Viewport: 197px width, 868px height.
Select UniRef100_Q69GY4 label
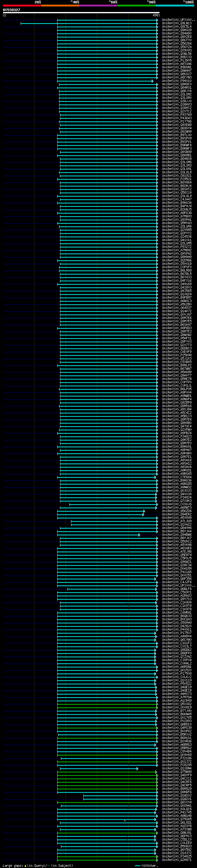pyautogui.click(x=177, y=128)
